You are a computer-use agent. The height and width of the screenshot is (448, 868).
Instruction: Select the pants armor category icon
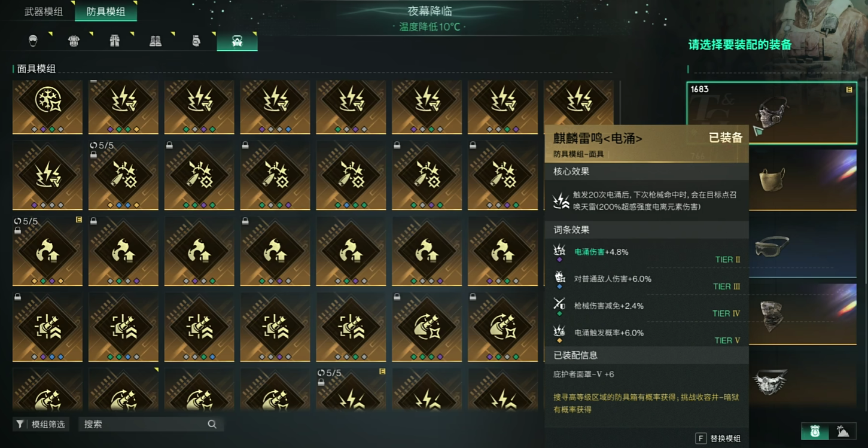115,41
